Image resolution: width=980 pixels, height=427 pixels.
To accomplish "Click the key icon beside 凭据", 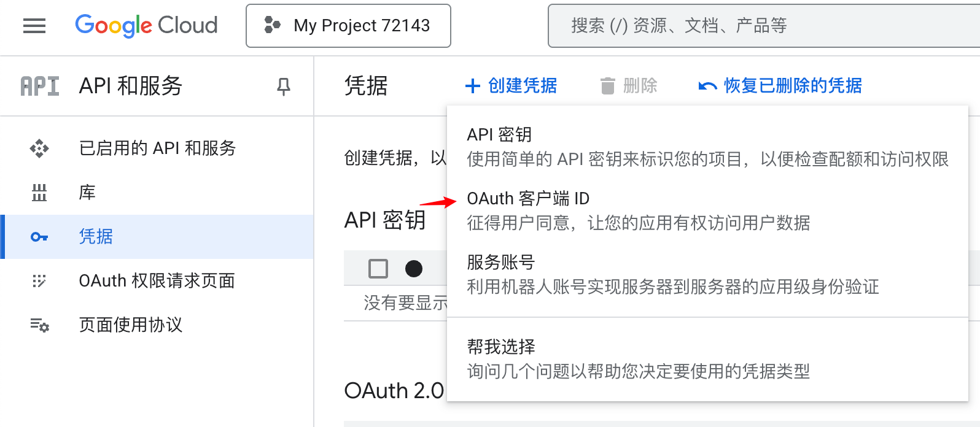I will [x=39, y=237].
